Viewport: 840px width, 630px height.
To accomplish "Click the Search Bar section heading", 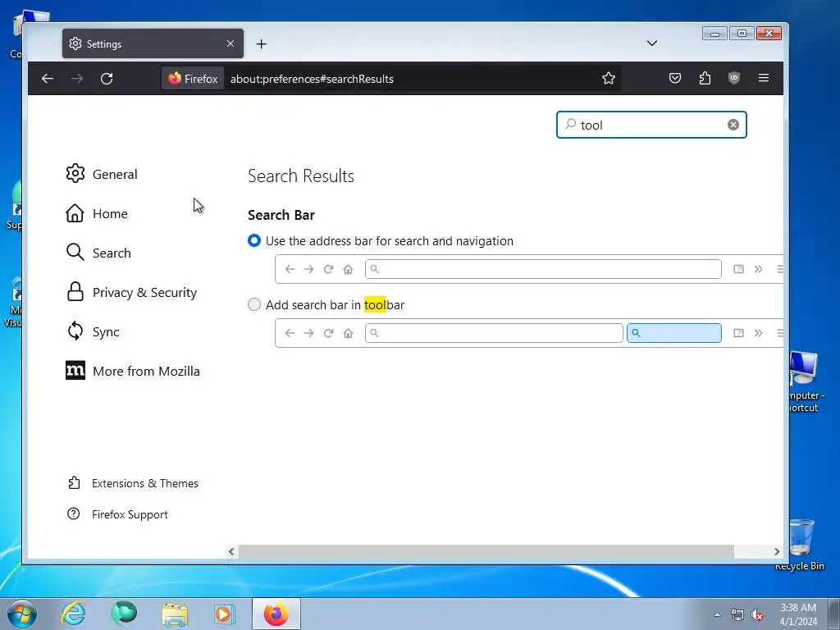I will click(x=281, y=215).
